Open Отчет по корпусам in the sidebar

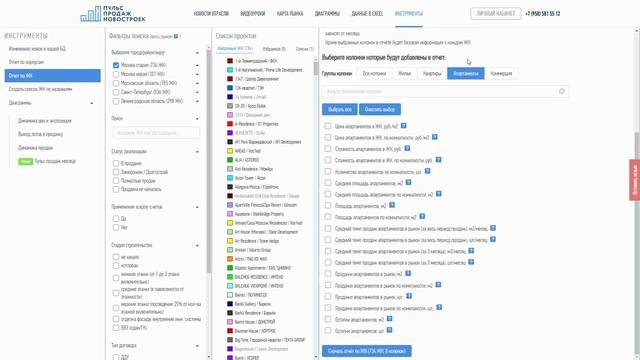coord(26,62)
